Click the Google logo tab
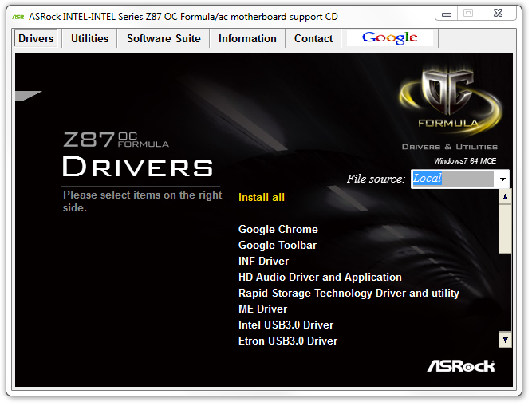The image size is (532, 406). 389,38
